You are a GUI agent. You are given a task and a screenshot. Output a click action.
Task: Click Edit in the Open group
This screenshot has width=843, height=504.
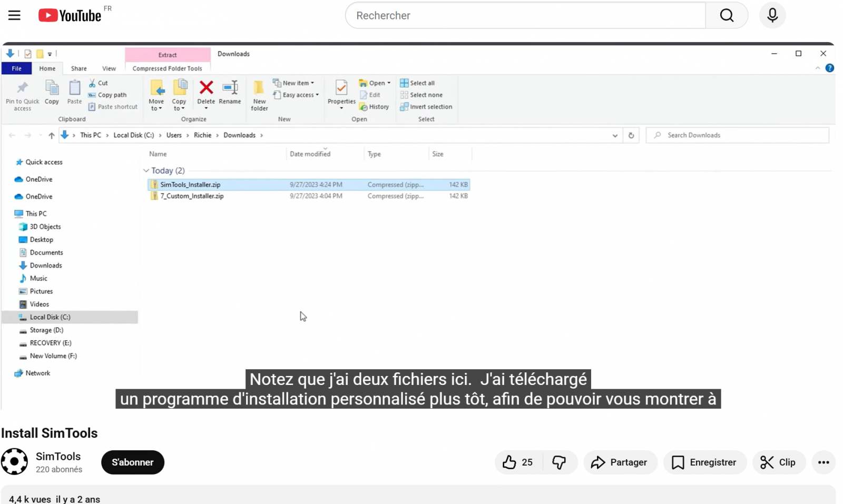pos(370,95)
